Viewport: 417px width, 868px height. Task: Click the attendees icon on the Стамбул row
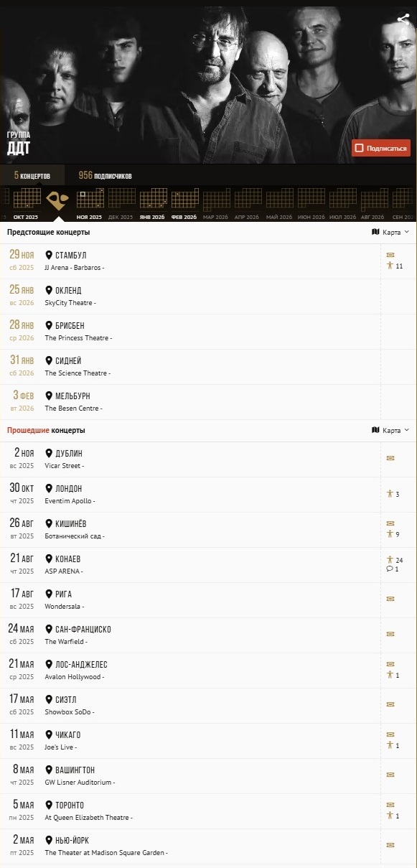coord(390,266)
